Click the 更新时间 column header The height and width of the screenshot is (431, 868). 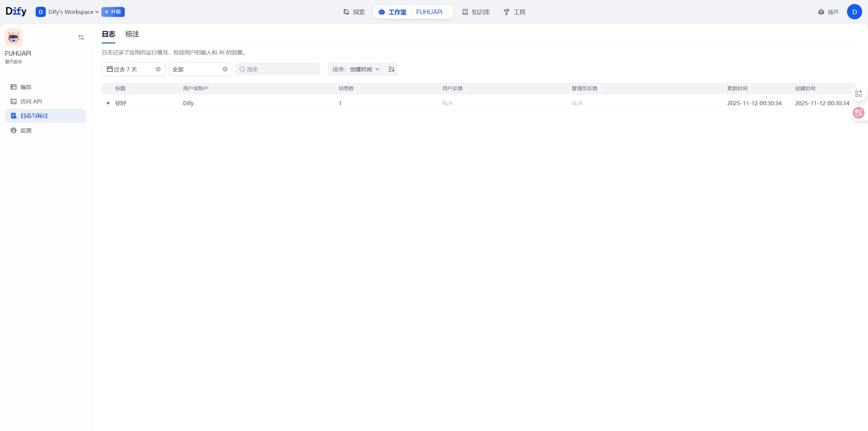pyautogui.click(x=737, y=88)
